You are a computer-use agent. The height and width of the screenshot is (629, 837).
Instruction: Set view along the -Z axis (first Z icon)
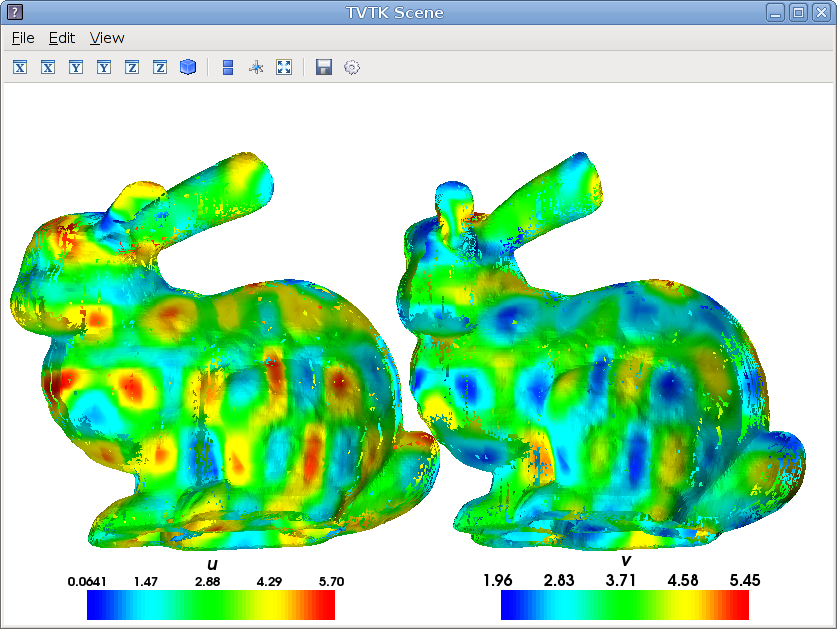[x=131, y=67]
